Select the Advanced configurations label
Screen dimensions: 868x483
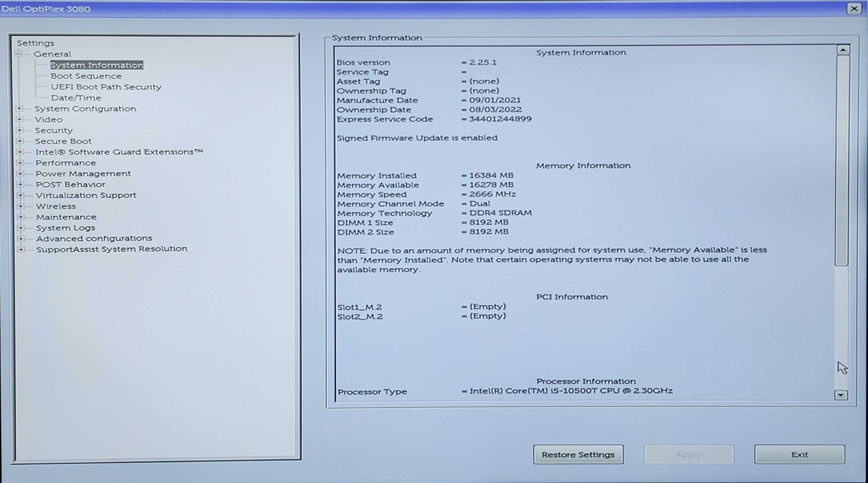(94, 238)
